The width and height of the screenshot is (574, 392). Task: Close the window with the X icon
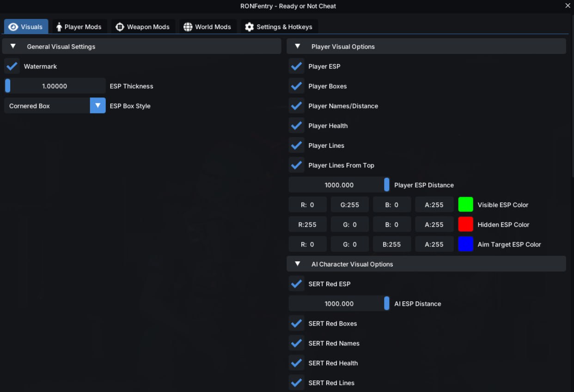pyautogui.click(x=568, y=6)
